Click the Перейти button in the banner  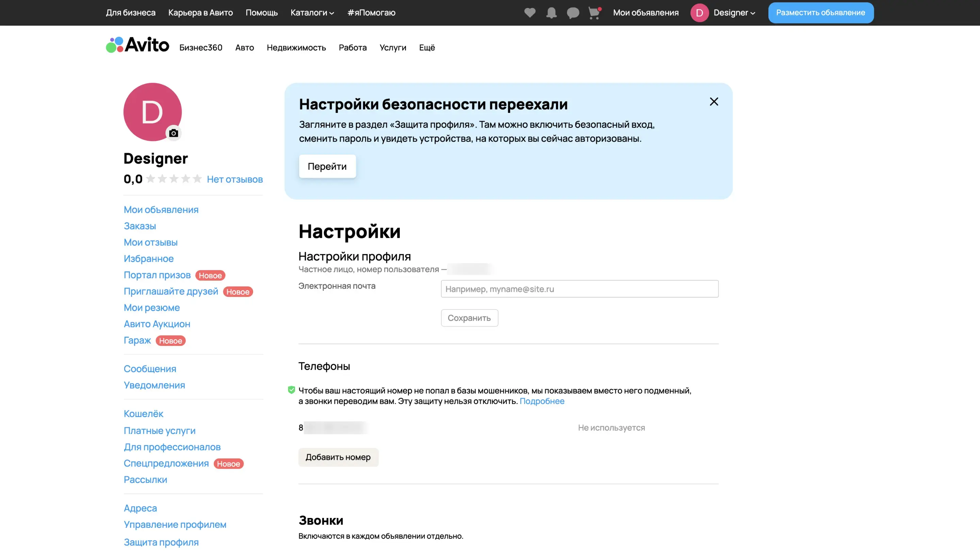click(327, 166)
